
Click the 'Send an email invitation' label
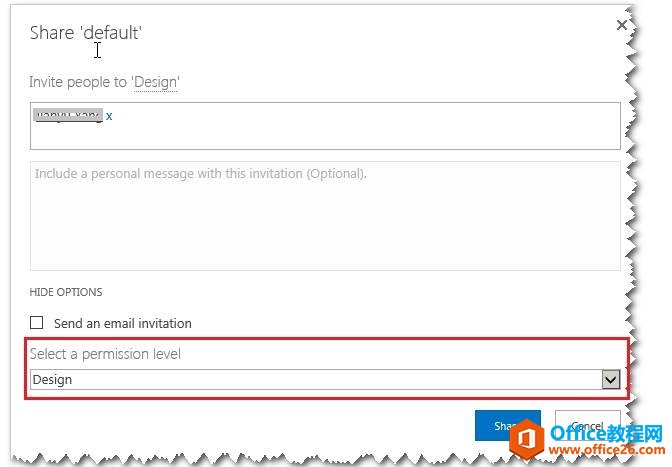(122, 323)
